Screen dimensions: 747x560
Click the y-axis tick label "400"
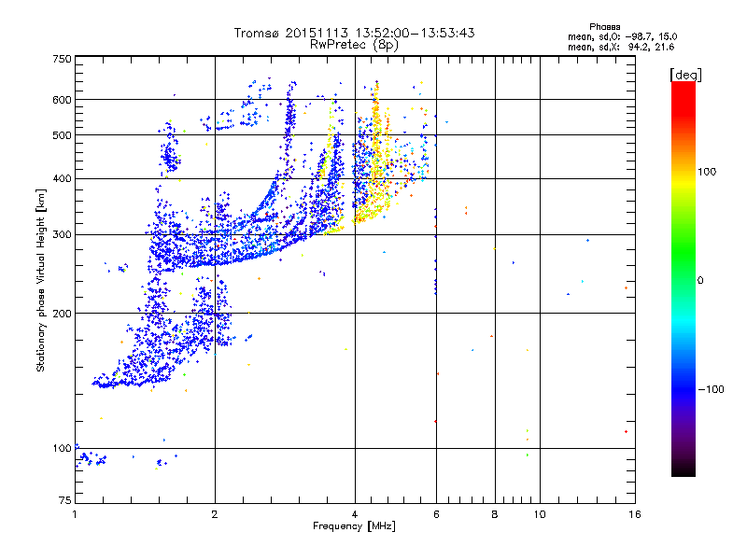62,178
